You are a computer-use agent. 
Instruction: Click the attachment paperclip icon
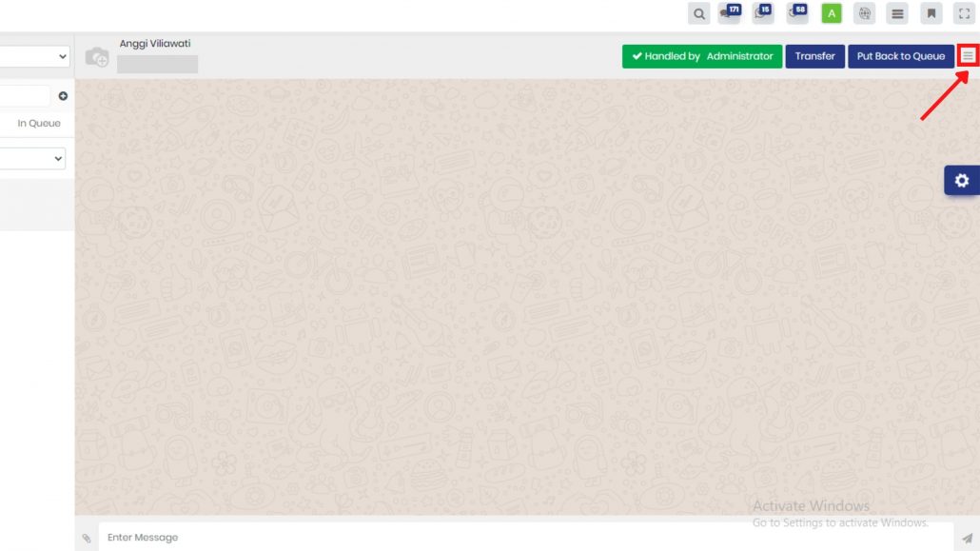[x=87, y=538]
